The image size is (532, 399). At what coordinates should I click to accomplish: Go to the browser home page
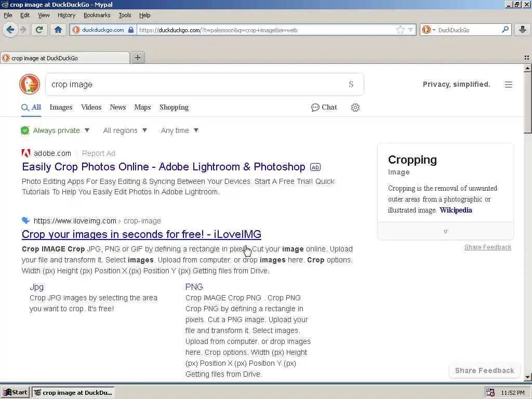[x=58, y=30]
